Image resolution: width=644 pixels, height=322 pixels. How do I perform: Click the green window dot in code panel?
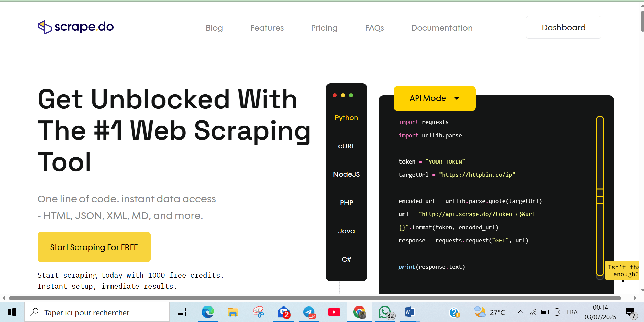(x=351, y=95)
